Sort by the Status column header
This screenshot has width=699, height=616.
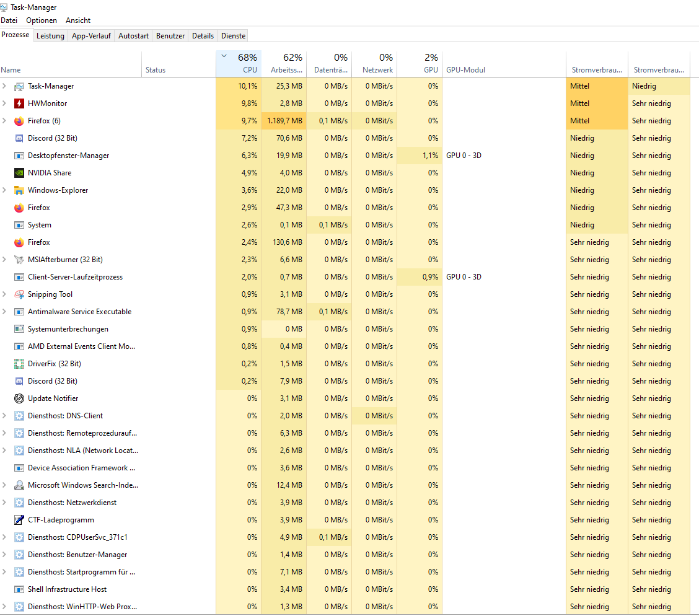click(178, 64)
